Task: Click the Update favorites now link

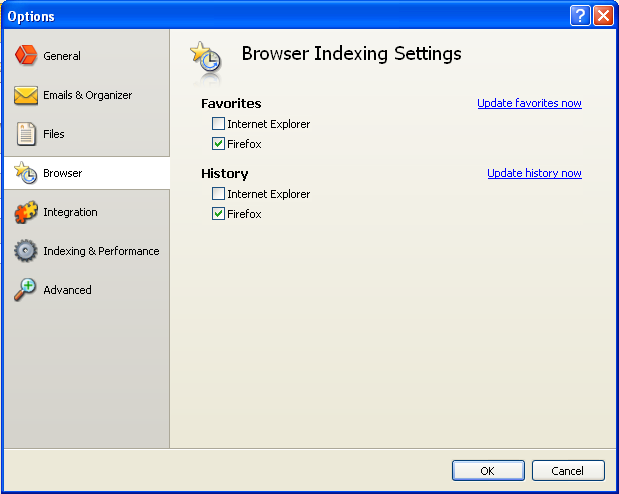Action: click(x=529, y=103)
